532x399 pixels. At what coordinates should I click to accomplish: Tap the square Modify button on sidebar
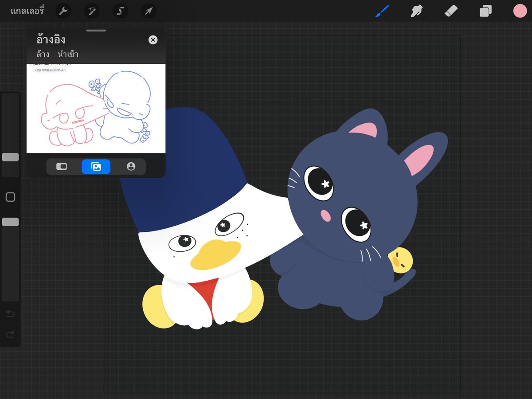pyautogui.click(x=10, y=197)
